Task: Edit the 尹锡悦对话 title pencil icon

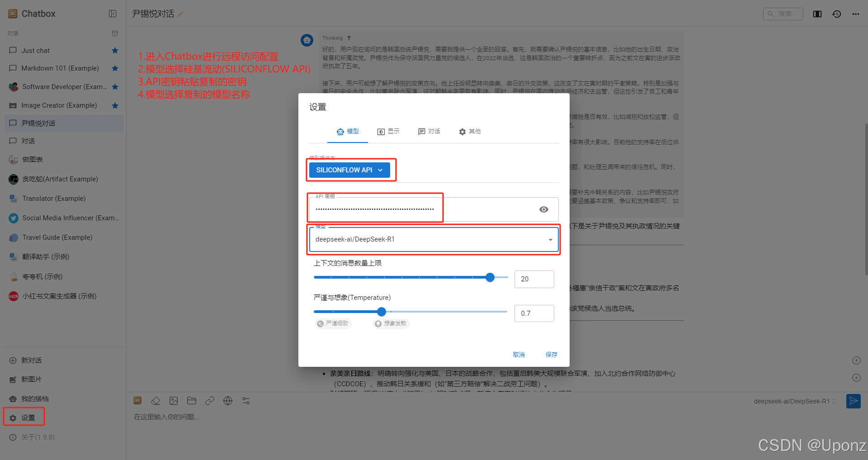Action: 180,14
